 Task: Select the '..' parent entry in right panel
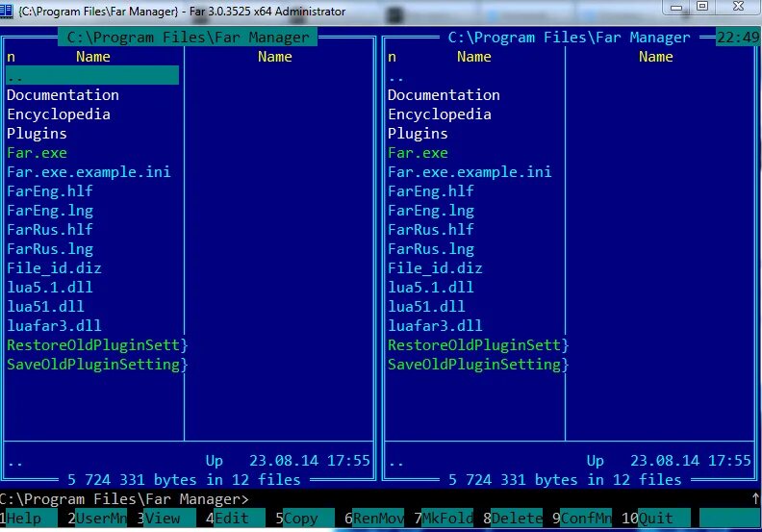[396, 77]
